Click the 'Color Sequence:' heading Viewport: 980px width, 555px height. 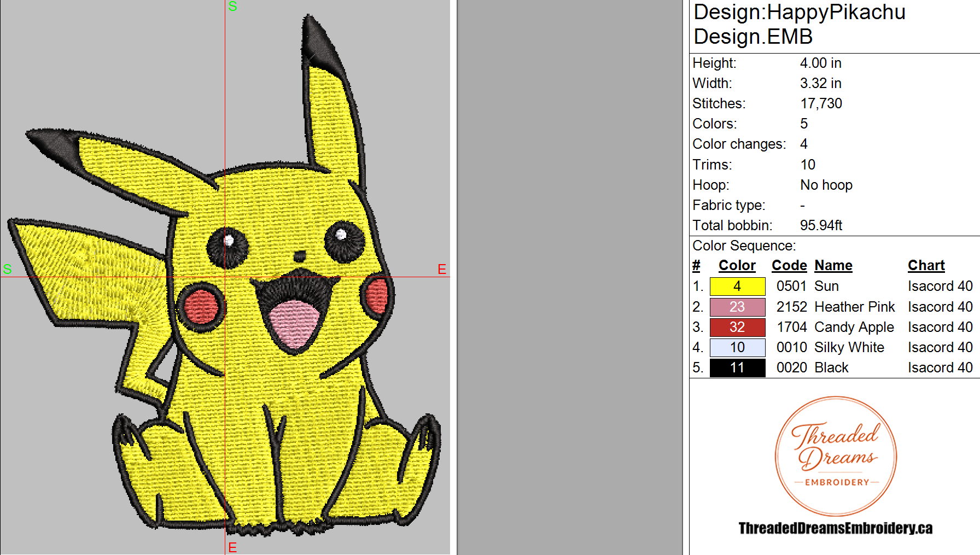[x=744, y=246]
